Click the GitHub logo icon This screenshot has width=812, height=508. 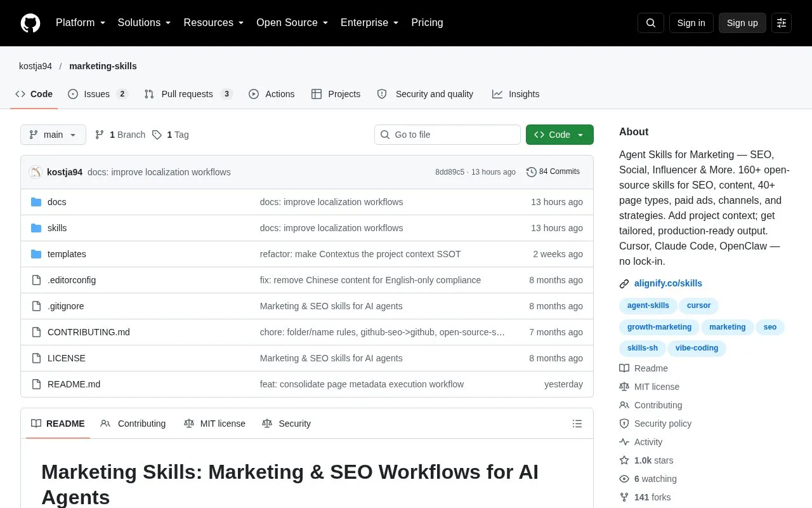30,23
